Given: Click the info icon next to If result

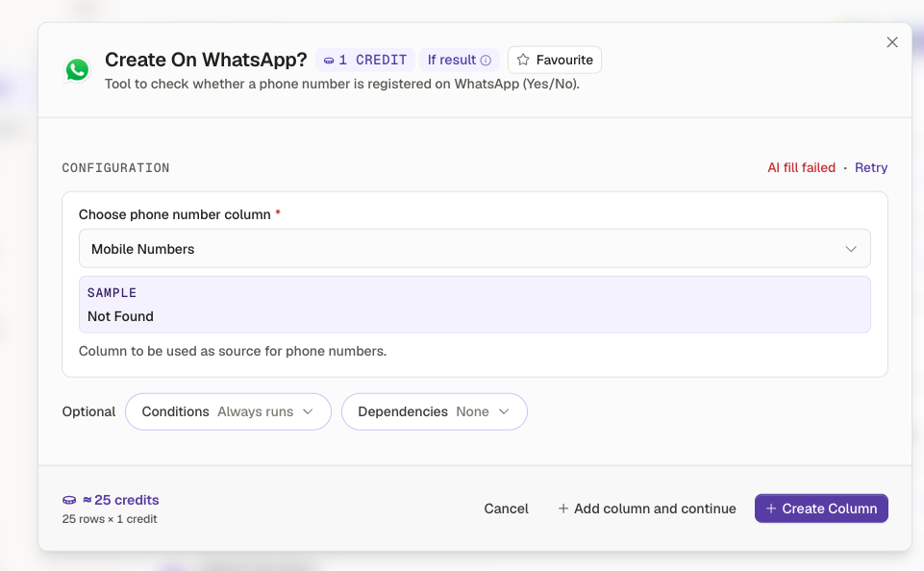Looking at the screenshot, I should tap(486, 61).
